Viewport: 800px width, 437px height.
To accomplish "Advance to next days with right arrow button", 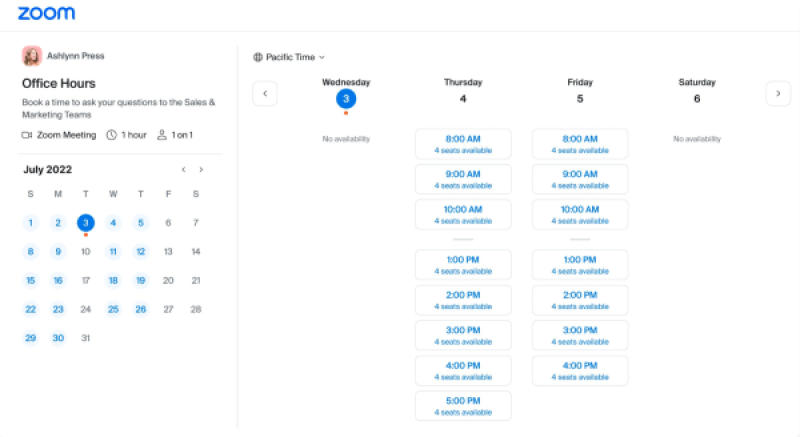I will coord(778,93).
